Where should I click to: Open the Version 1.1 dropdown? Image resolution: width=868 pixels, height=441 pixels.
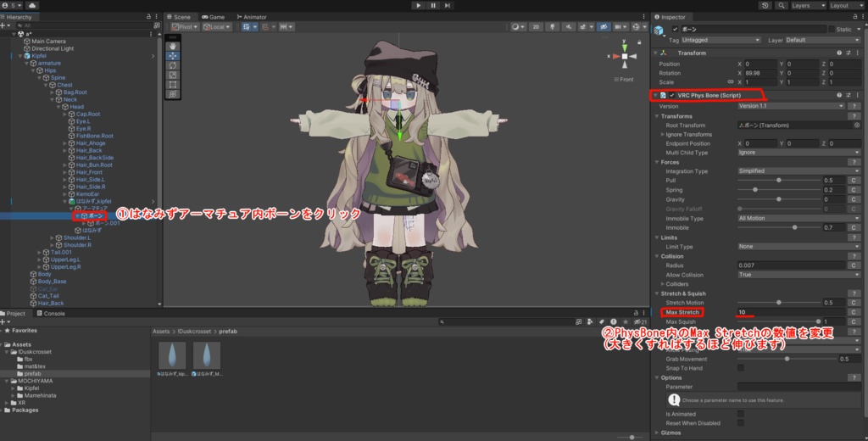click(x=791, y=106)
